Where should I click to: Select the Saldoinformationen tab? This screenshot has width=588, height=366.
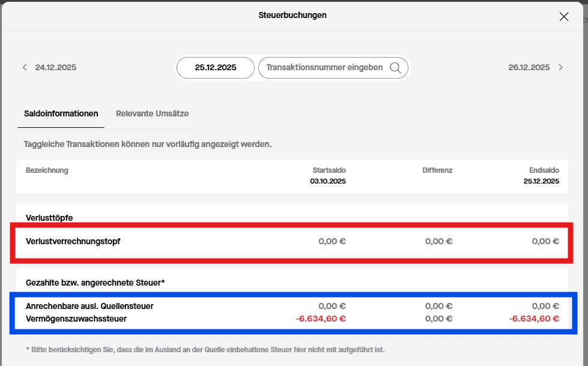pos(61,113)
